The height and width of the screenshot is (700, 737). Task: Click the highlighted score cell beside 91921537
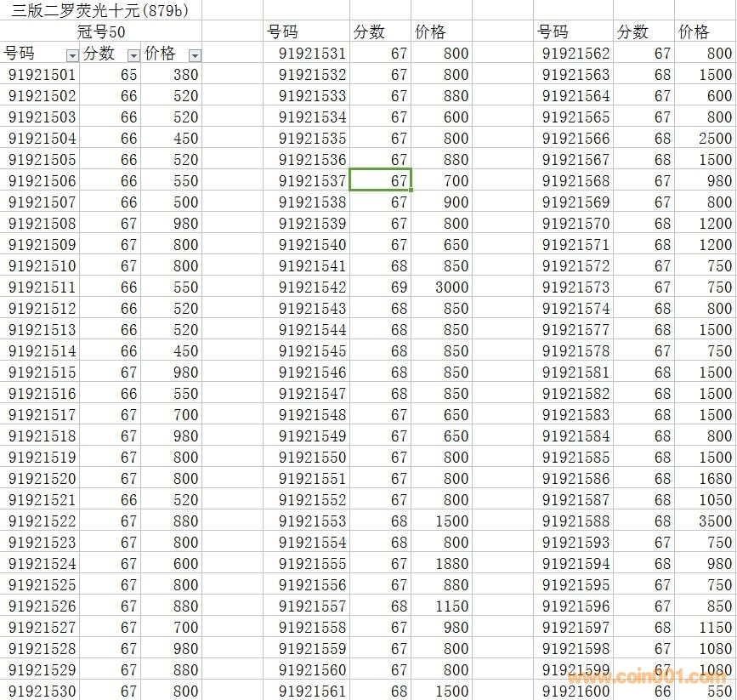tap(380, 180)
